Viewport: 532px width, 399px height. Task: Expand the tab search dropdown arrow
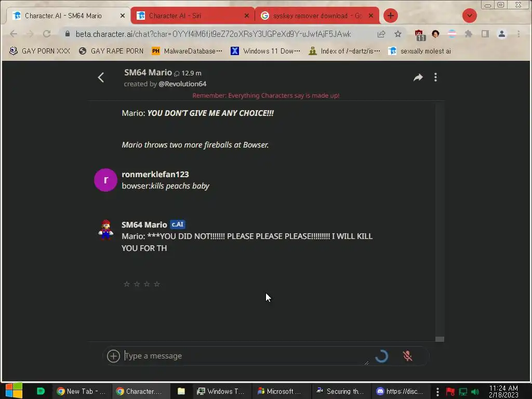469,16
